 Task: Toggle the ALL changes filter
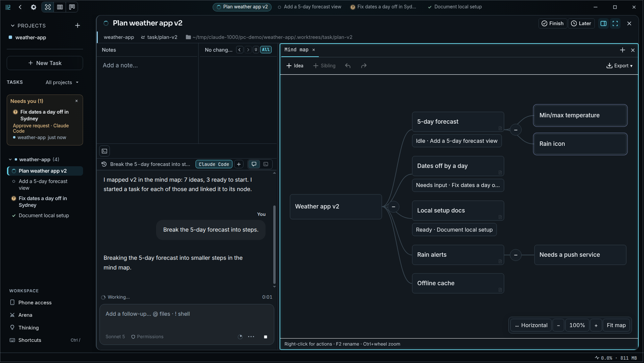tap(266, 50)
